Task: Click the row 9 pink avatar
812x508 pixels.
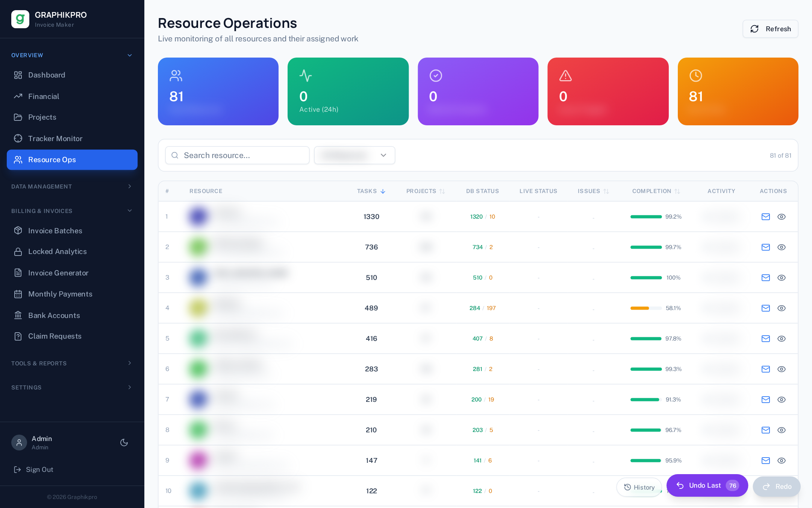Action: pos(198,460)
